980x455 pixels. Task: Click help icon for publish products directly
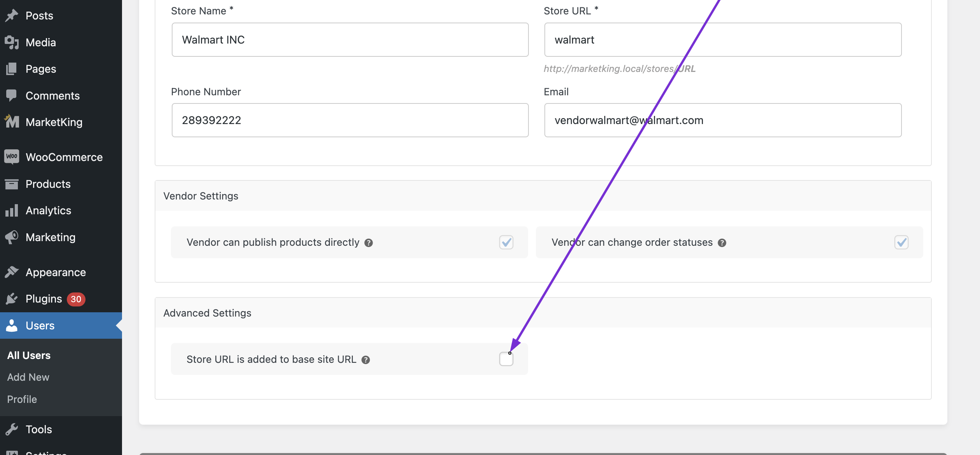[368, 243]
